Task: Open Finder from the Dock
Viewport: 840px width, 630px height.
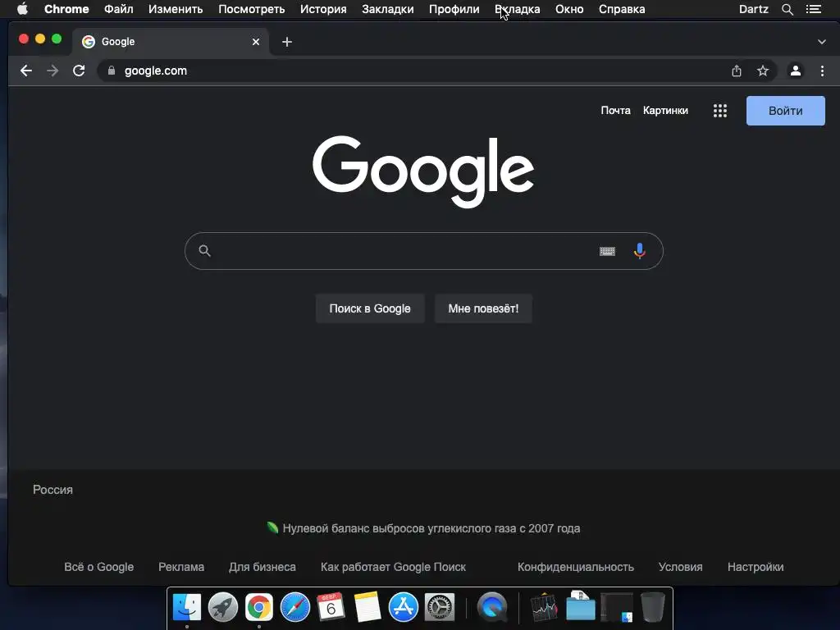Action: coord(187,608)
